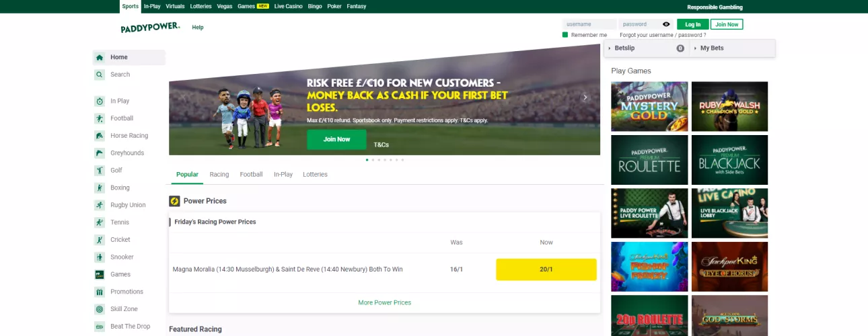Image resolution: width=868 pixels, height=336 pixels.
Task: Open Live Casino in the top menu
Action: coord(288,6)
